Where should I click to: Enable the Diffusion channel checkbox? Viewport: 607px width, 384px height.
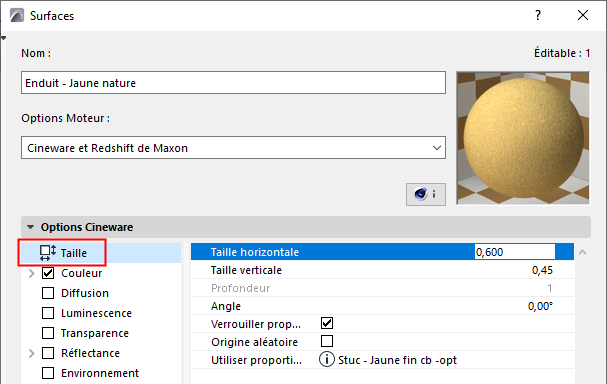[48, 293]
